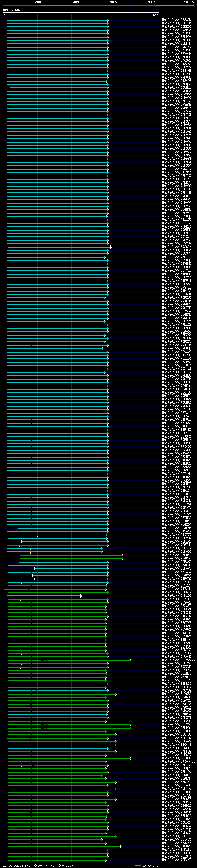The height and width of the screenshot is (868, 197).
Task: Click the UniRef100_B4E800 hit label
Action: [x=177, y=640]
